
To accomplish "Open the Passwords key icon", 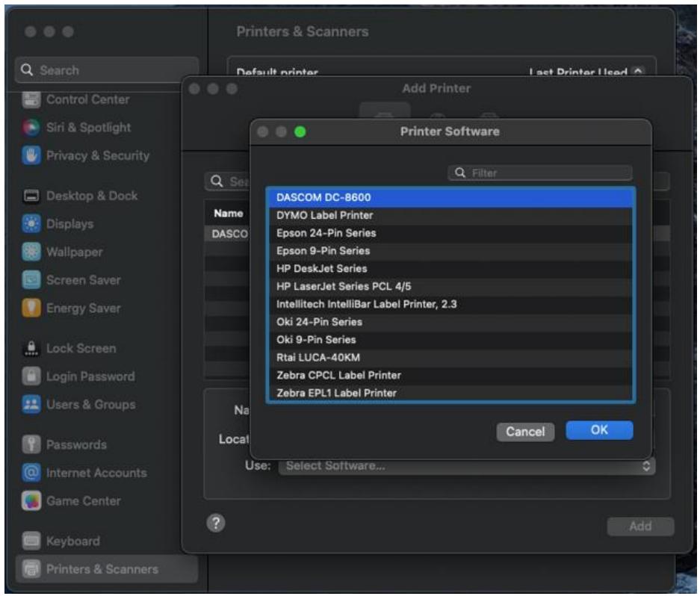I will point(31,444).
